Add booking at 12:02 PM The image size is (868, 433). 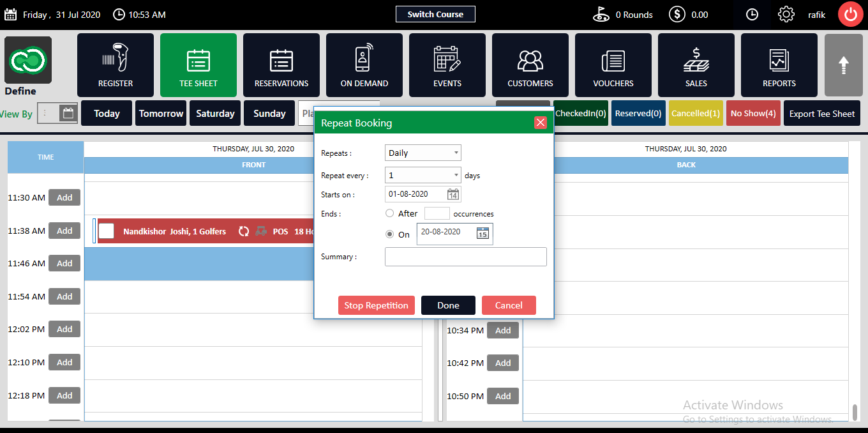click(x=64, y=329)
